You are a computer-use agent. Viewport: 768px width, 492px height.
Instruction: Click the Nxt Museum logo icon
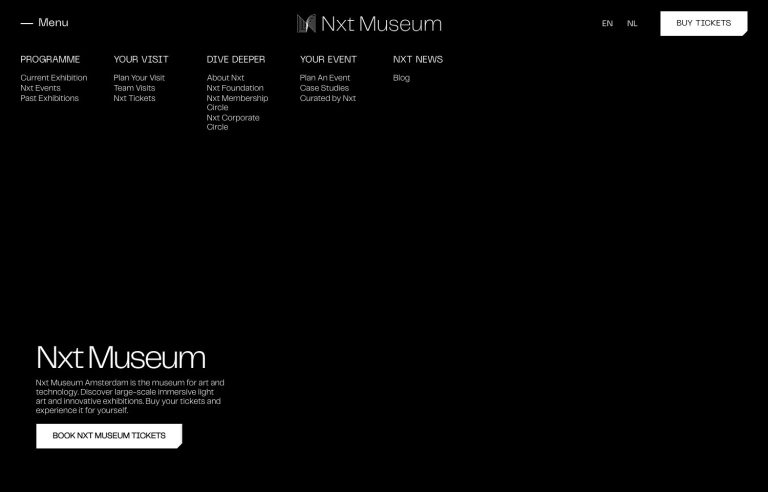click(306, 24)
